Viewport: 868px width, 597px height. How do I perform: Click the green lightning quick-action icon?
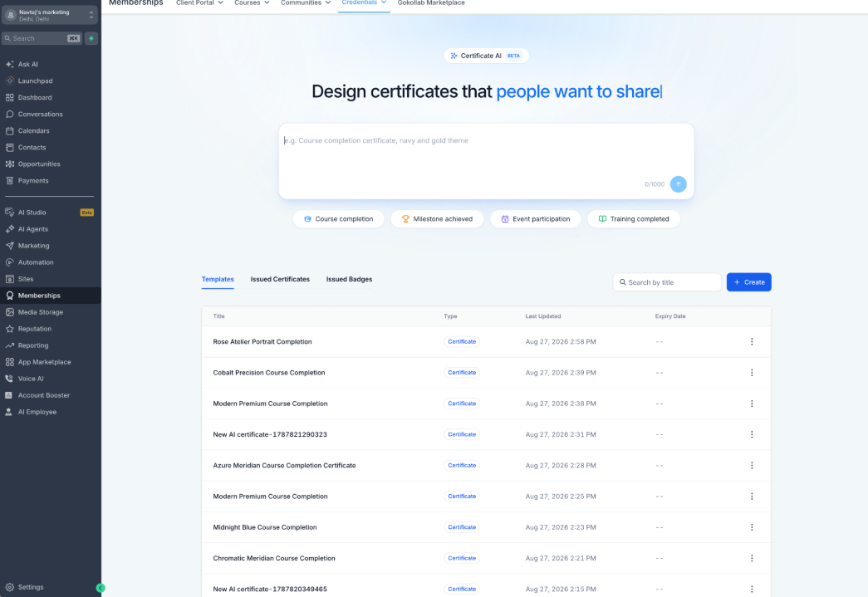click(91, 38)
